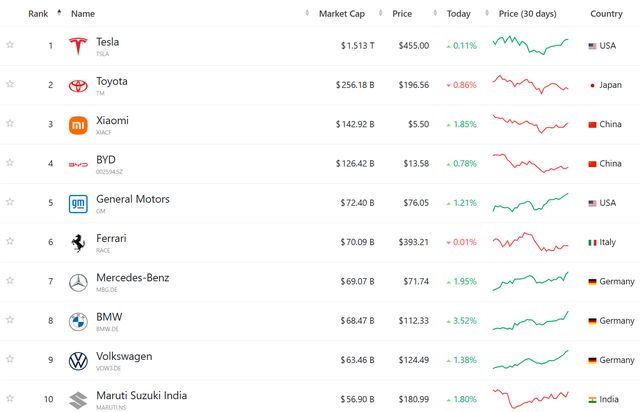Click the Xiaomi logo icon
The width and height of the screenshot is (640, 412).
78,125
